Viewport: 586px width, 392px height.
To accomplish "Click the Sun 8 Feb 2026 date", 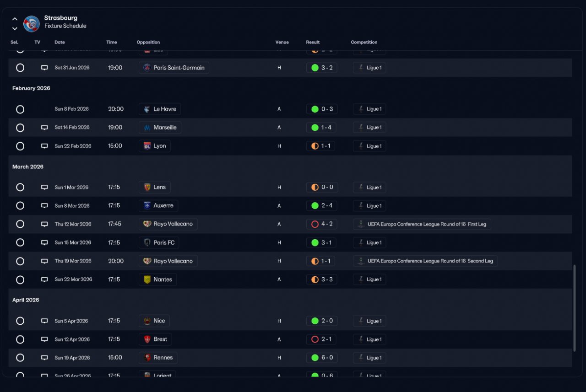I will click(x=71, y=109).
